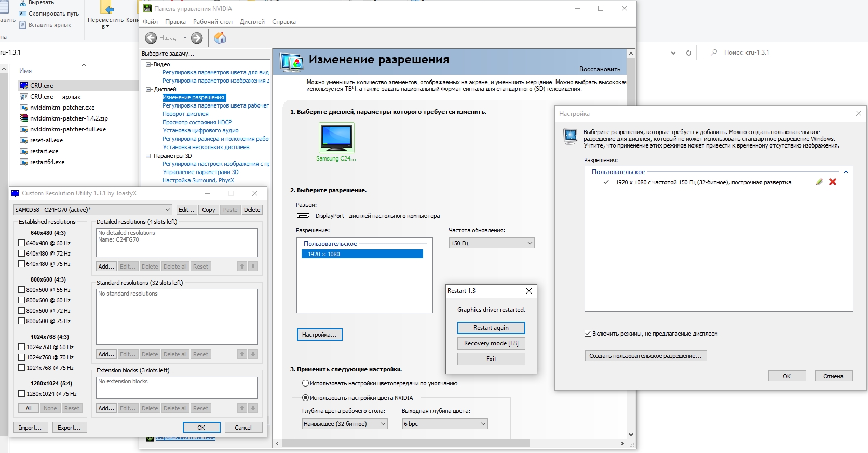Screen dimensions: 868x453
Task: Edit the custom 1920 x 1080 resolution pencil icon
Action: [x=819, y=182]
